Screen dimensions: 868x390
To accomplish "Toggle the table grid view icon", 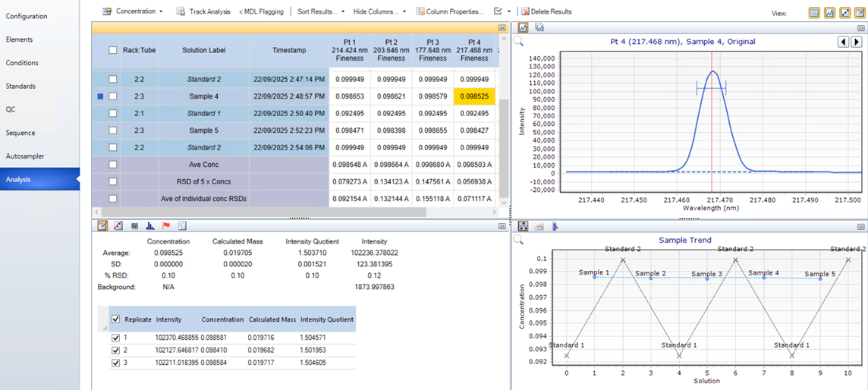I will (x=814, y=13).
